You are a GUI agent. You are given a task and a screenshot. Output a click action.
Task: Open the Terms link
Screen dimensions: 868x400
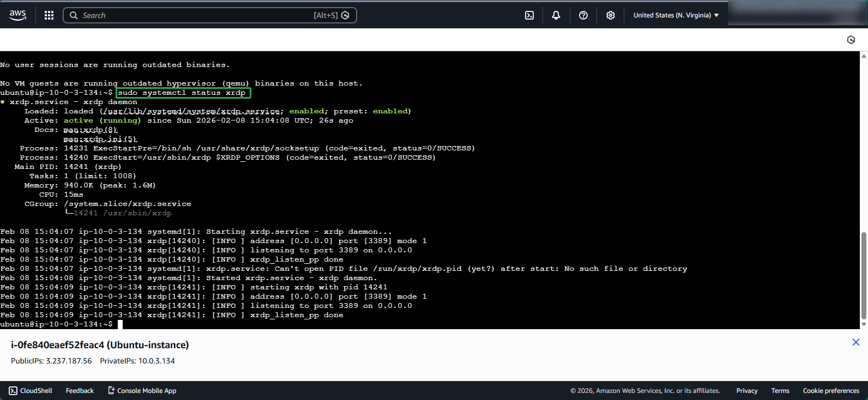[780, 391]
